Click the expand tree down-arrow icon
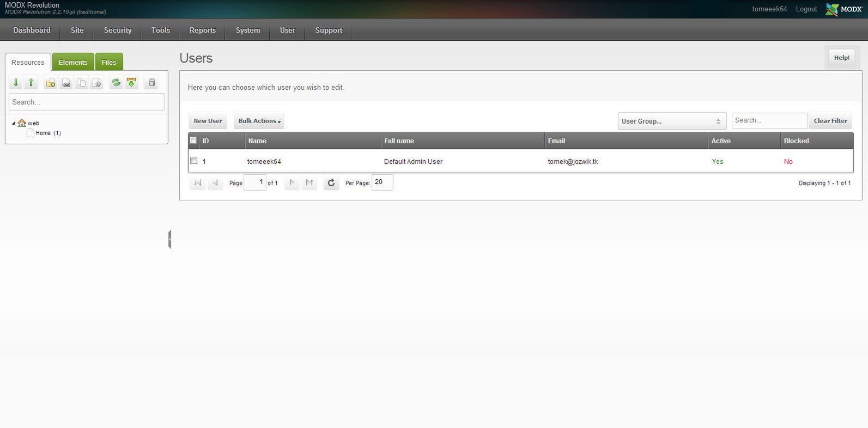868x428 pixels. (16, 83)
